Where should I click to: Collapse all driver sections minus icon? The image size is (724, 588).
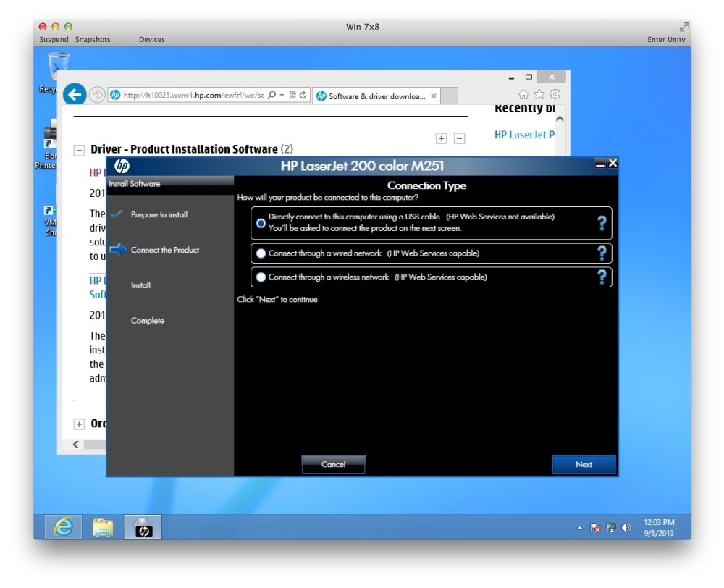460,138
